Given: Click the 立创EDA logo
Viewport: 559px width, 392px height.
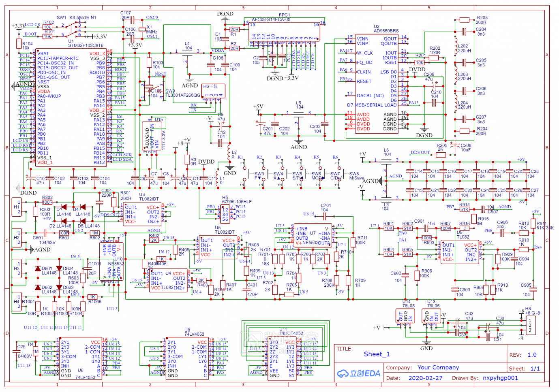Looking at the screenshot, I should point(359,373).
